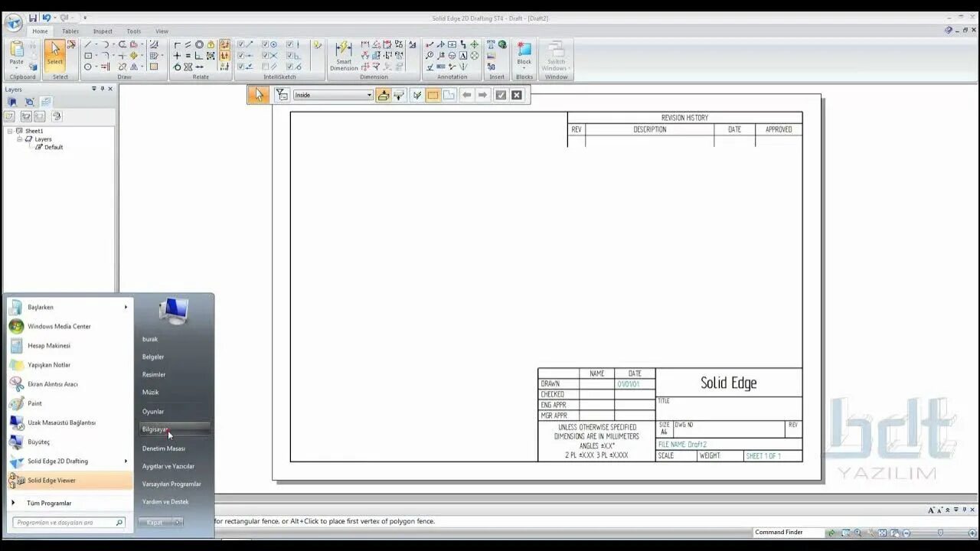This screenshot has width=980, height=551.
Task: Pick the Line tool in the Draw group
Action: 88,44
